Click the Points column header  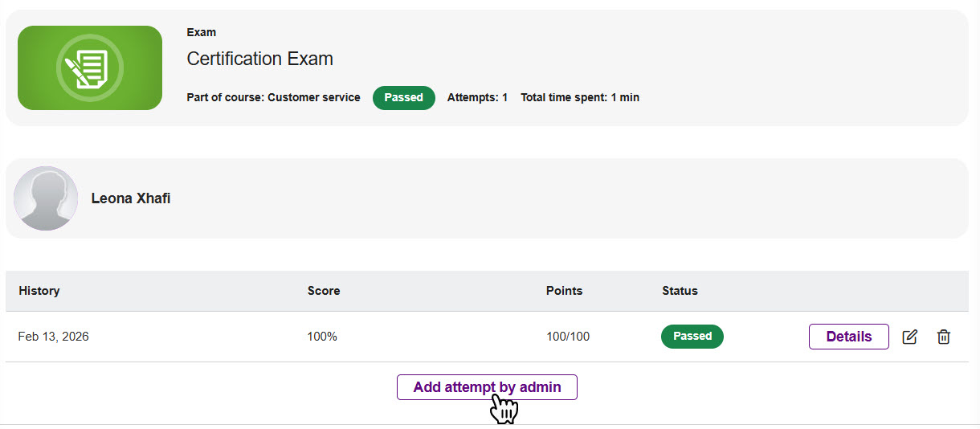click(x=565, y=291)
